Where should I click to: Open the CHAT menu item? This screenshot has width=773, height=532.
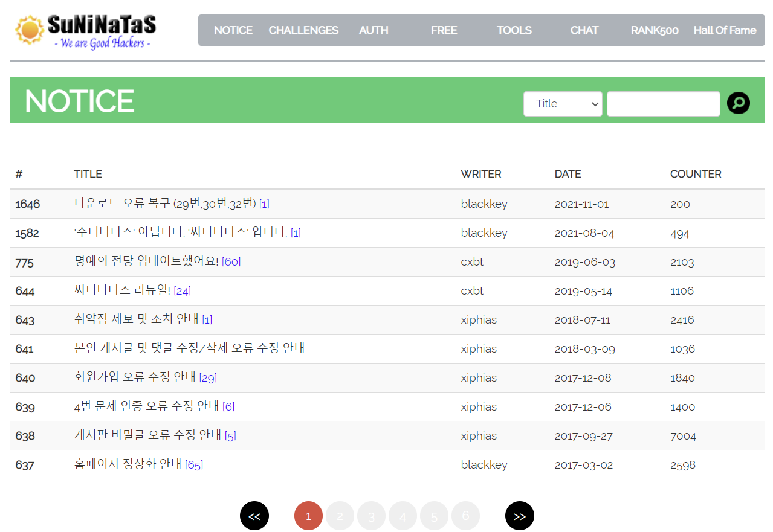(584, 30)
